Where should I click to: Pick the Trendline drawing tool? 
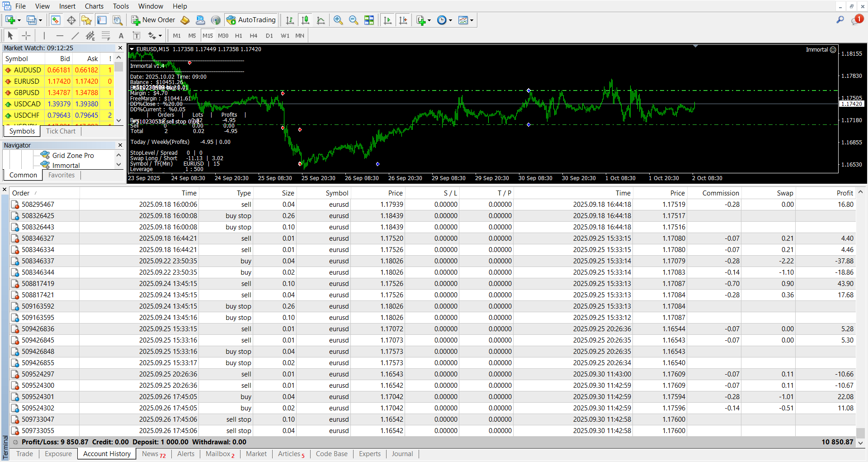(x=75, y=36)
